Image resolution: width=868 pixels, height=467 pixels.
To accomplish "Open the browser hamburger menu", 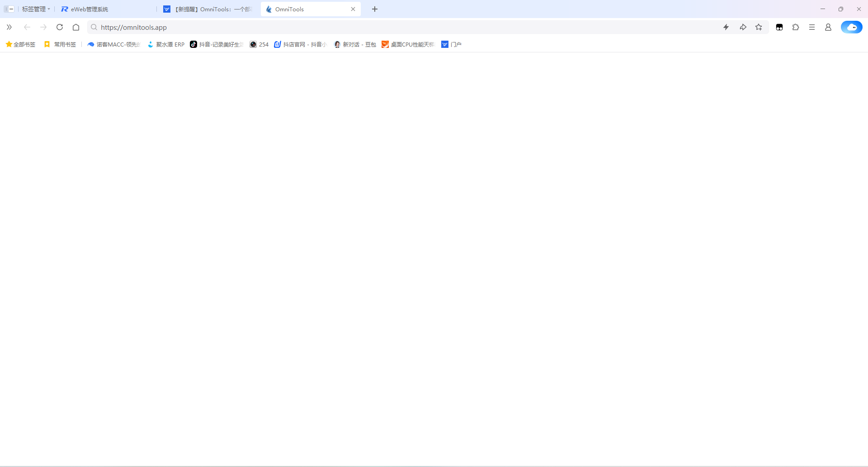I will pos(812,27).
